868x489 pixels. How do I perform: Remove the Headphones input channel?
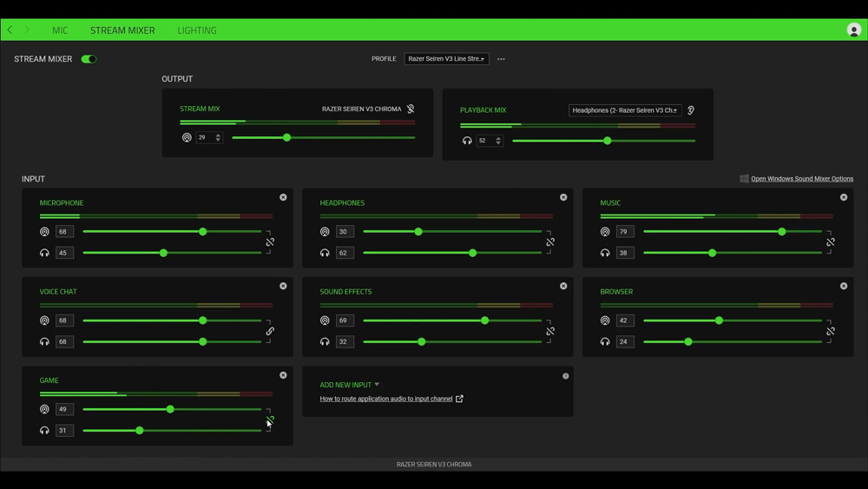coord(563,197)
